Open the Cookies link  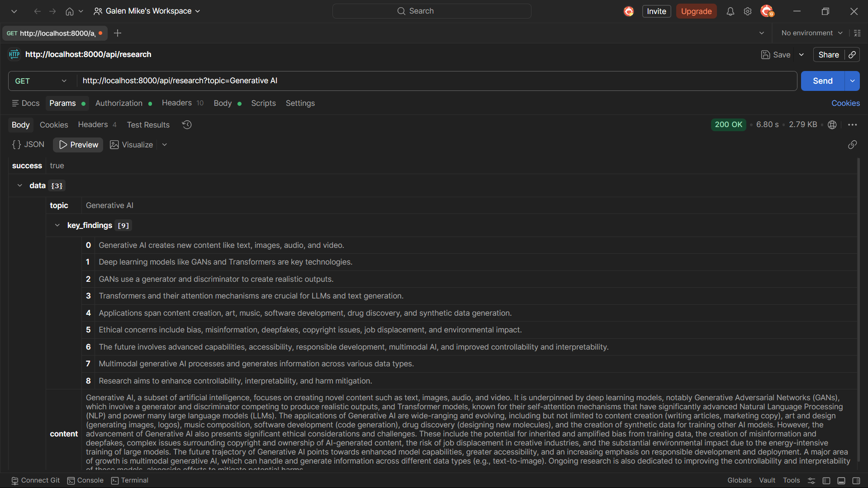click(845, 103)
